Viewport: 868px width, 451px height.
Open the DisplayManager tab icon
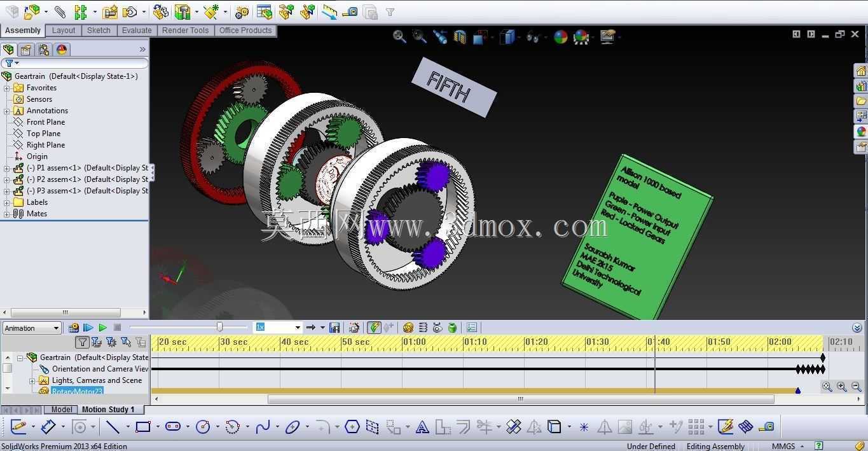click(62, 50)
